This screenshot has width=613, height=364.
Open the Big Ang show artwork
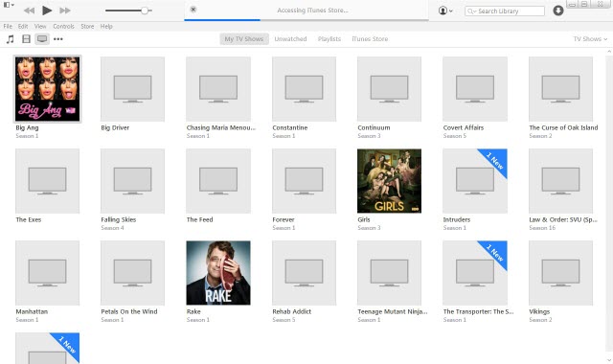47,89
